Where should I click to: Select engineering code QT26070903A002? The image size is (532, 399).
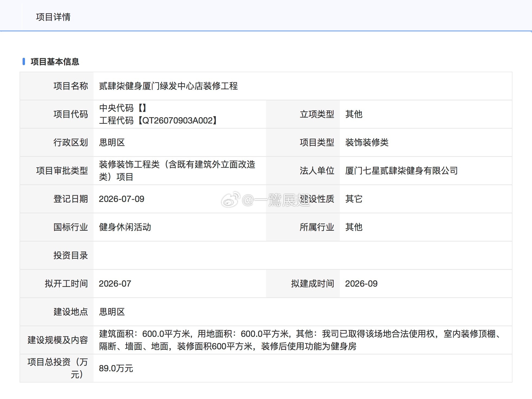[x=178, y=121]
